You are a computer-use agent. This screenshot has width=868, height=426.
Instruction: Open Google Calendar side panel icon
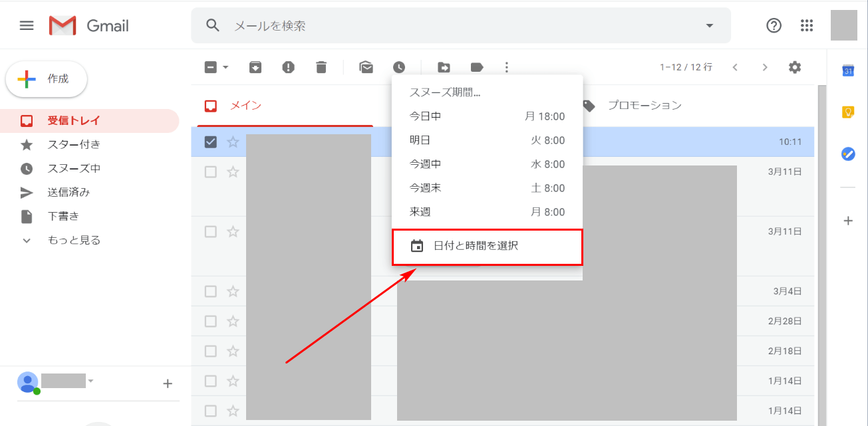[x=848, y=71]
